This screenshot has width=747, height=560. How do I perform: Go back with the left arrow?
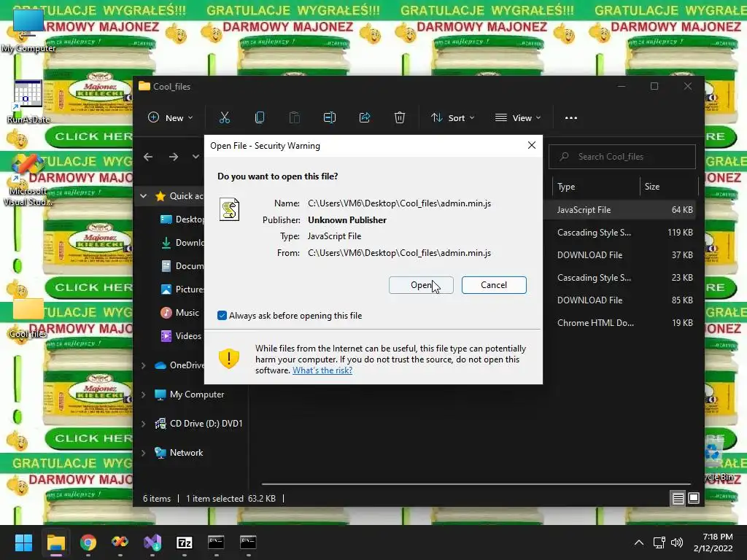pyautogui.click(x=148, y=157)
